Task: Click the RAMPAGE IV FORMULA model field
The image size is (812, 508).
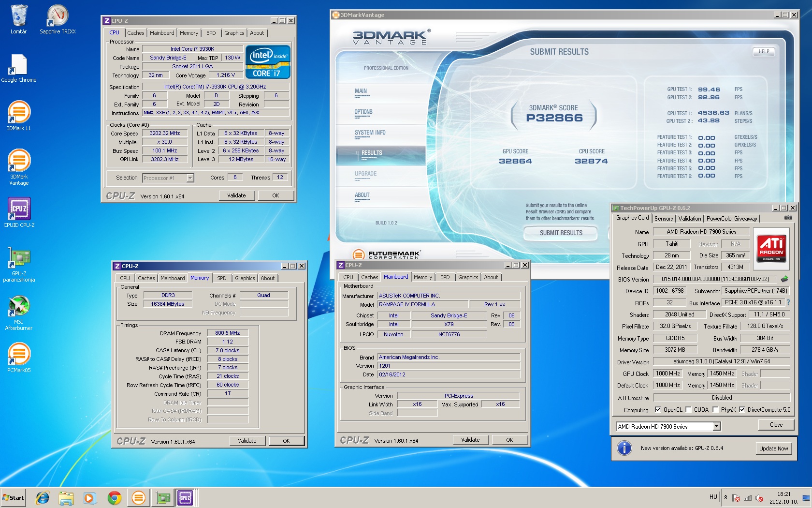Action: (x=422, y=304)
